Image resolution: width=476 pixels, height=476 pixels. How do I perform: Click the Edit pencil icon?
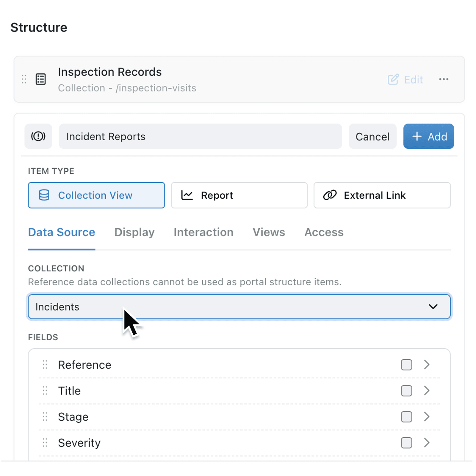tap(393, 79)
